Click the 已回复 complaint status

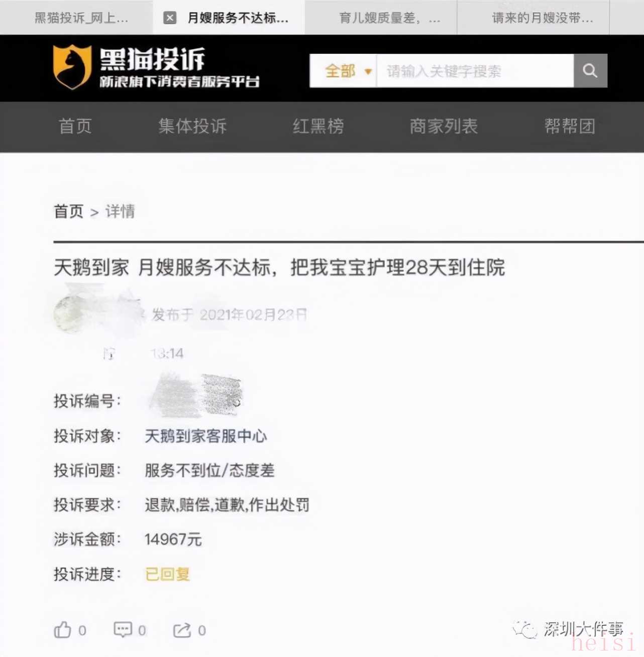coord(168,574)
